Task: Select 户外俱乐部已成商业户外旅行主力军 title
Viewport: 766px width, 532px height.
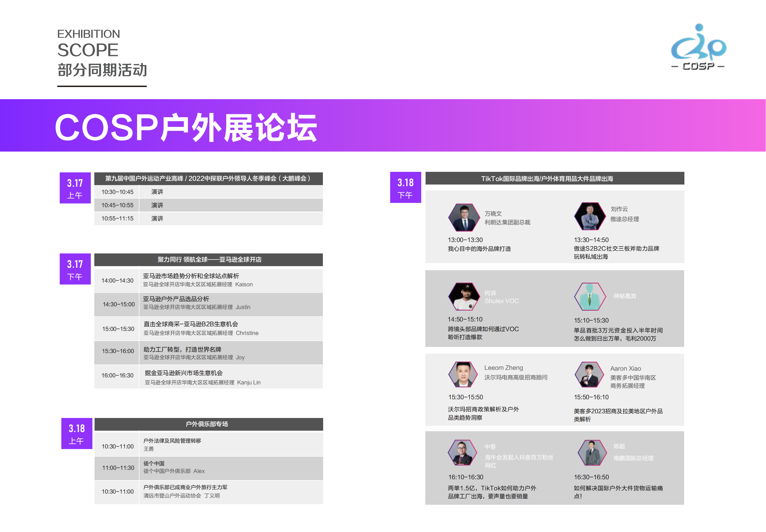Action: pos(185,487)
